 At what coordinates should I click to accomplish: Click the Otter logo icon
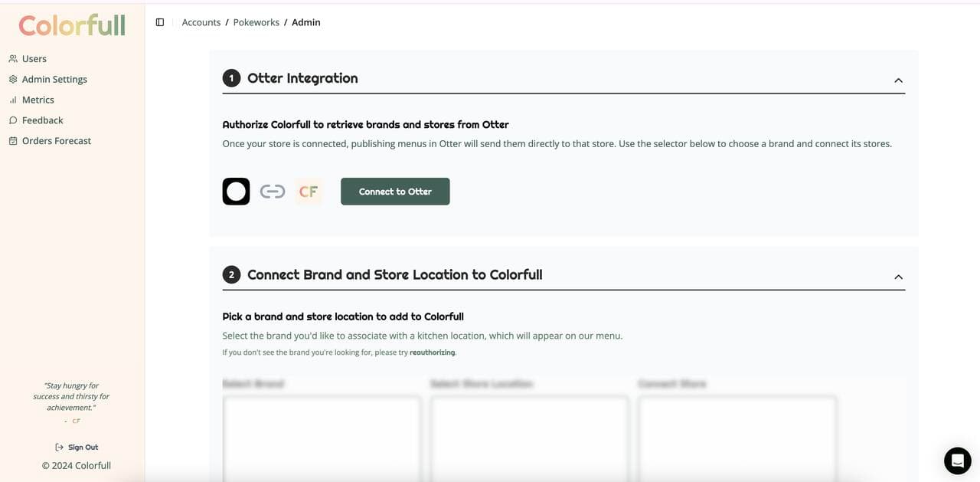236,191
